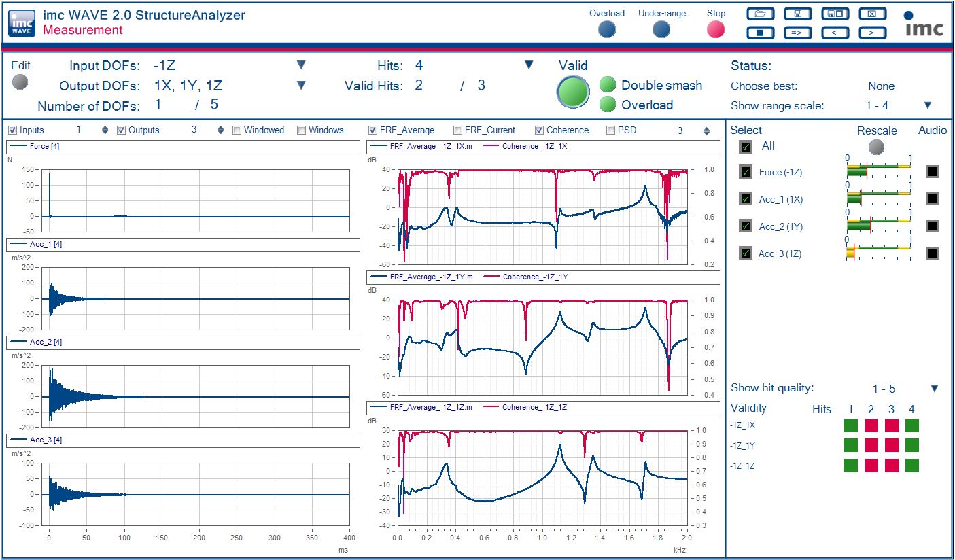Screen dimensions: 955x560
Task: Uncheck the Coherence checkbox
Action: (539, 130)
